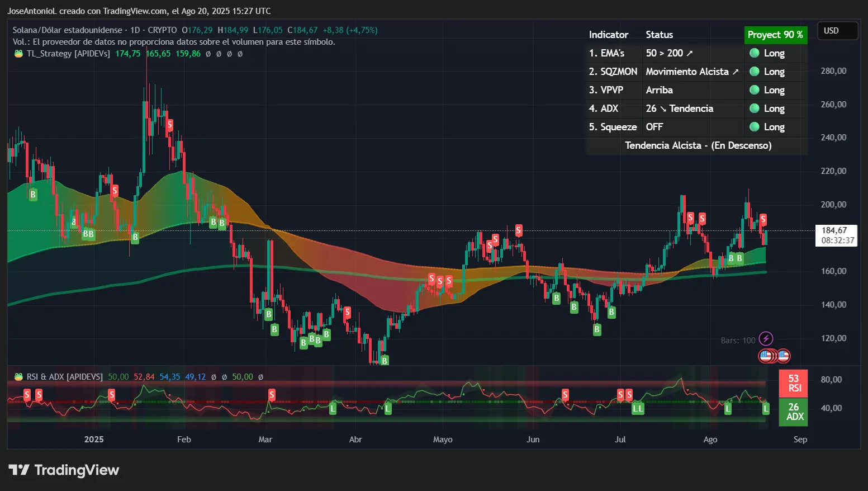The image size is (868, 491).
Task: Click an 'S' sell signal marker on the chart
Action: [169, 125]
